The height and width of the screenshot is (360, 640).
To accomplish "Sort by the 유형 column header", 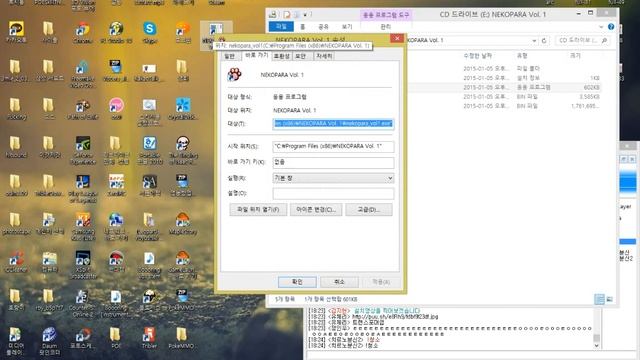I will click(522, 56).
